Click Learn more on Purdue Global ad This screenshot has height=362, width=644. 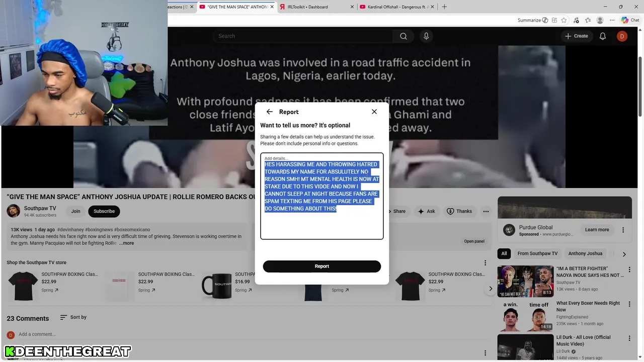[597, 230]
